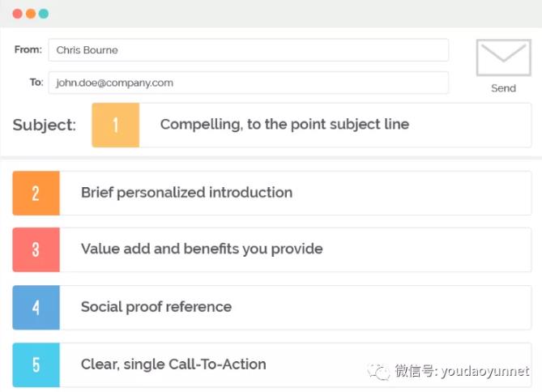This screenshot has height=392, width=542.
Task: Click the blue number 4 square
Action: [x=36, y=307]
